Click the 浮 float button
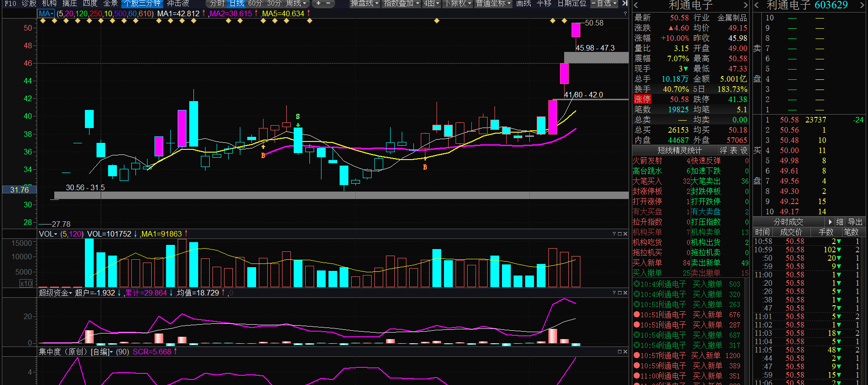This screenshot has height=385, width=868. pyautogui.click(x=723, y=150)
